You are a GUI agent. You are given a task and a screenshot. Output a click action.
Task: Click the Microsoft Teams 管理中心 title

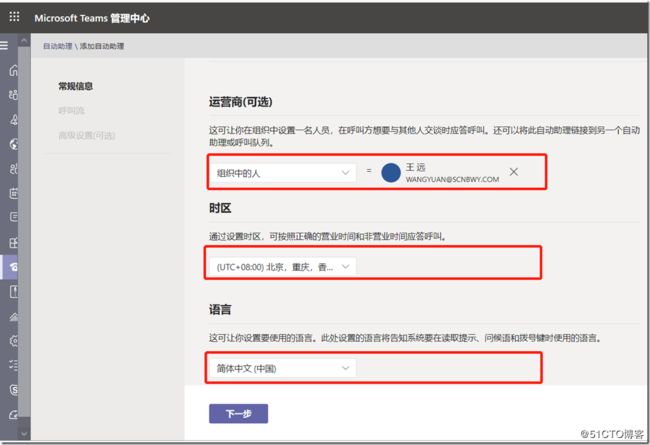coord(92,18)
